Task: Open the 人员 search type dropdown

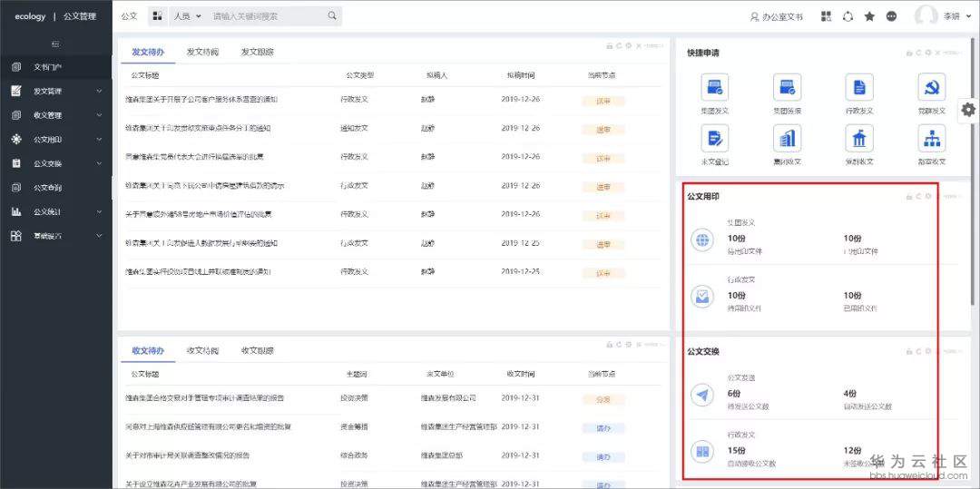Action: [187, 16]
